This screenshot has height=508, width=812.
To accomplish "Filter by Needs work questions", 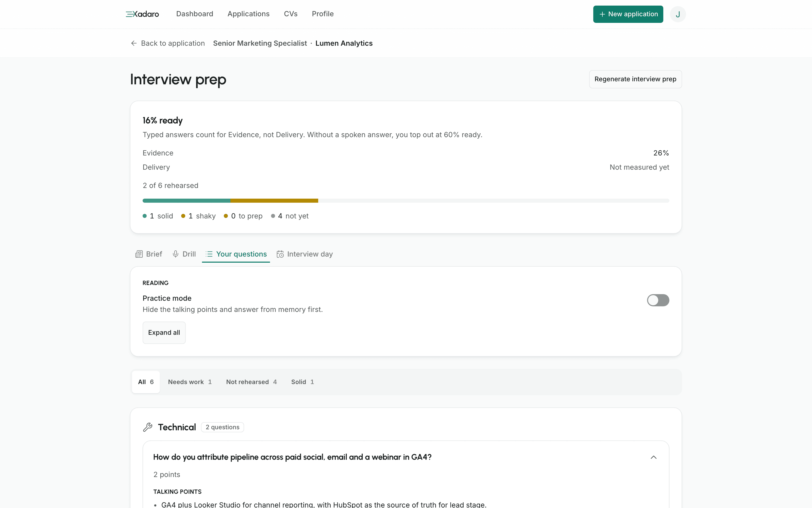I will (x=190, y=382).
